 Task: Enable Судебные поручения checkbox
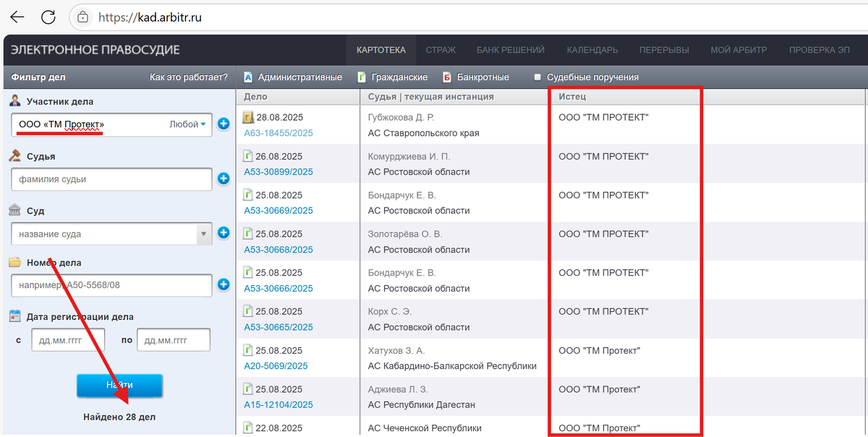pos(537,77)
